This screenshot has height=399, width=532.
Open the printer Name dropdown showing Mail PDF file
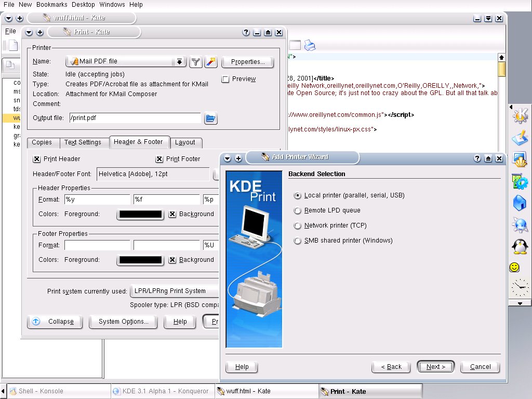126,61
